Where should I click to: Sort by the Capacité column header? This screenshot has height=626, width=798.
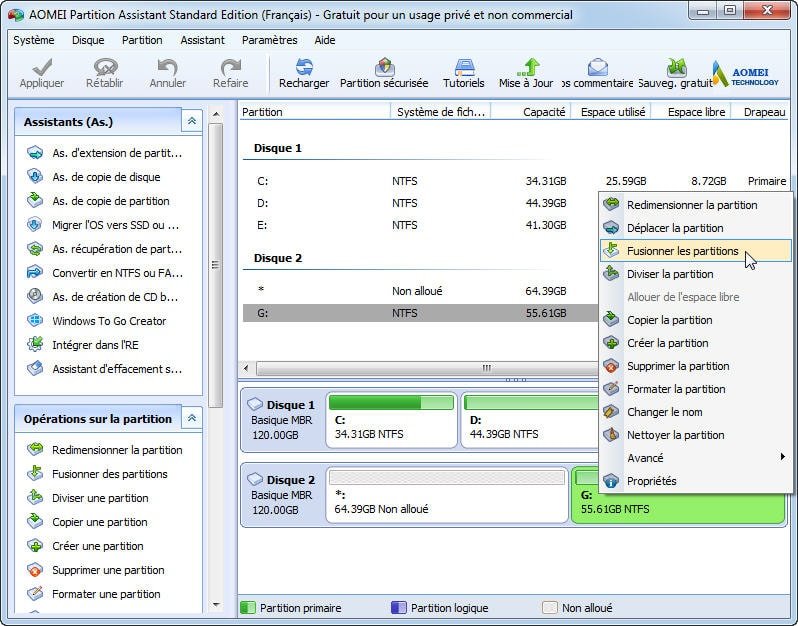531,111
